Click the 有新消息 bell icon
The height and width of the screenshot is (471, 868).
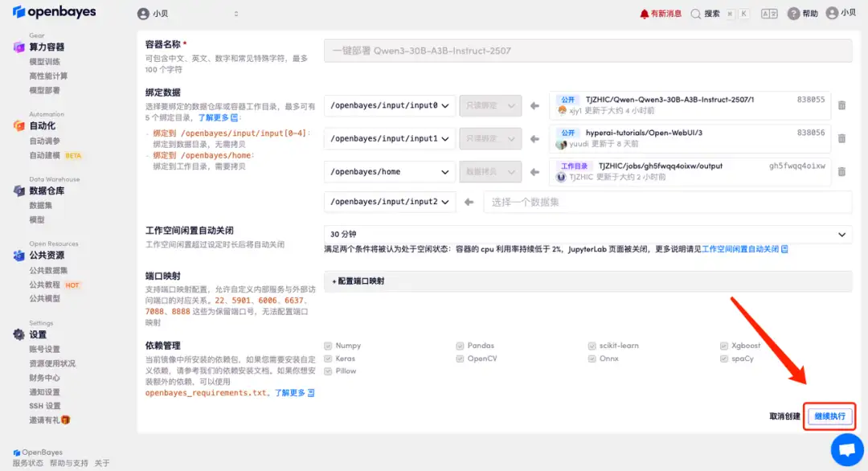(644, 14)
